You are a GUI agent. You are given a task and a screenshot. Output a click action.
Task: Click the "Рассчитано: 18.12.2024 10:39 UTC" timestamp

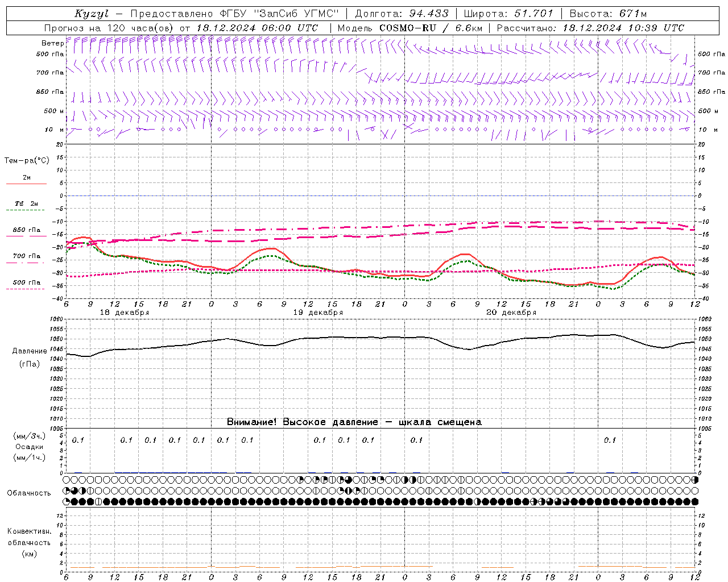click(x=590, y=28)
